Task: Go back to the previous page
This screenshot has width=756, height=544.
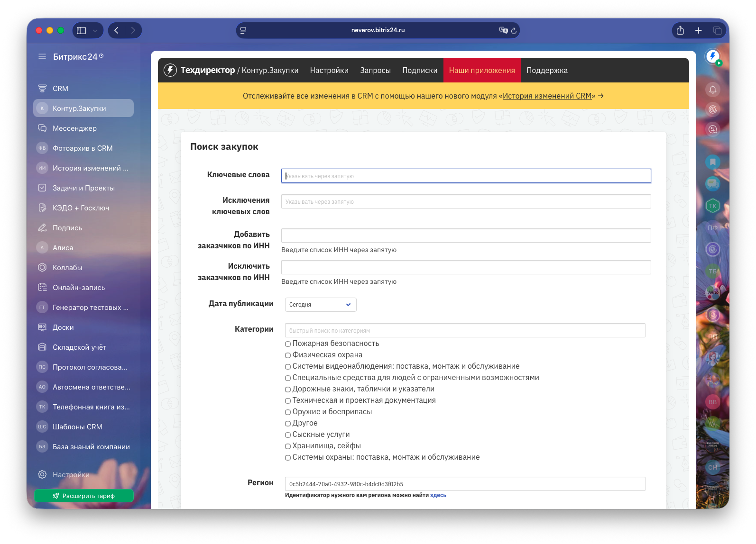Action: coord(116,30)
